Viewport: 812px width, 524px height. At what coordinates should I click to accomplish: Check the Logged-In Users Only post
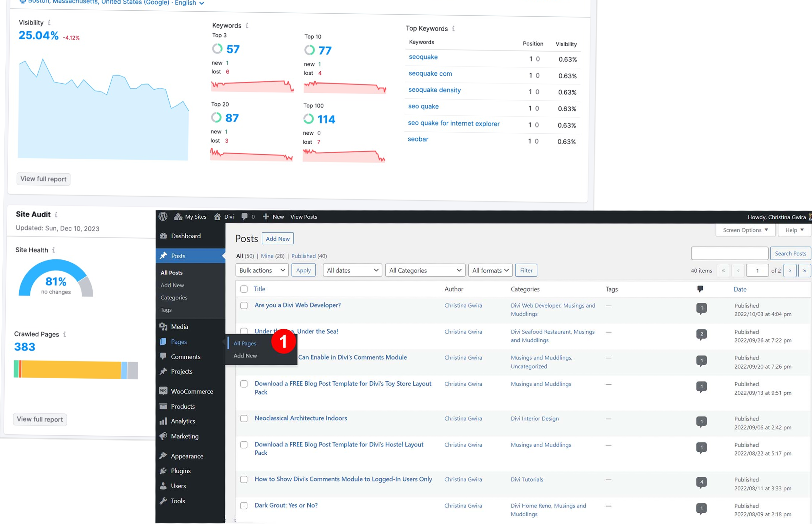(244, 480)
